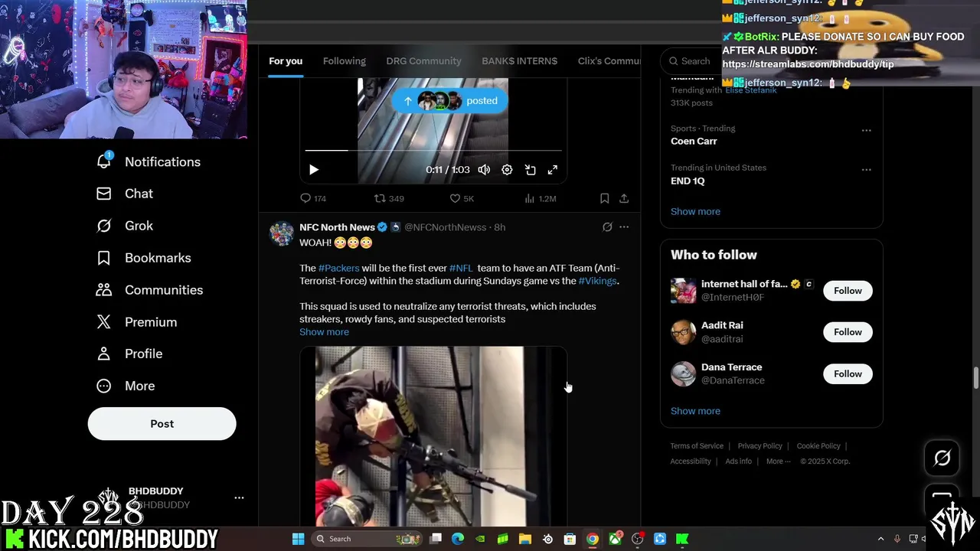Open the #NFL hashtag
The image size is (980, 551).
tap(461, 268)
